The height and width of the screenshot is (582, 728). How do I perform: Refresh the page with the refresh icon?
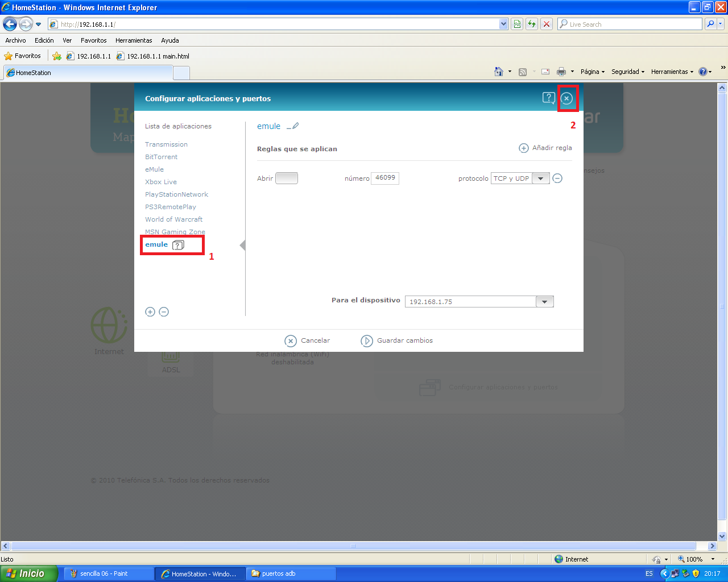(532, 24)
